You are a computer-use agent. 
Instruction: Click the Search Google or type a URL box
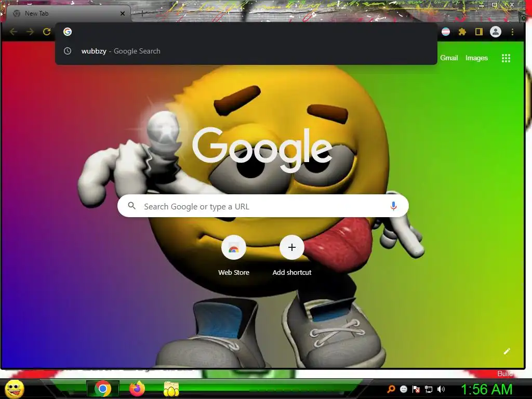(263, 206)
